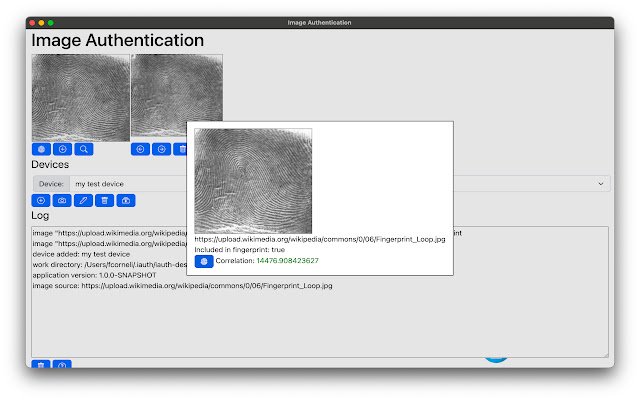Viewport: 640px width, 400px height.
Task: Edit the device with the pencil icon
Action: pyautogui.click(x=83, y=200)
